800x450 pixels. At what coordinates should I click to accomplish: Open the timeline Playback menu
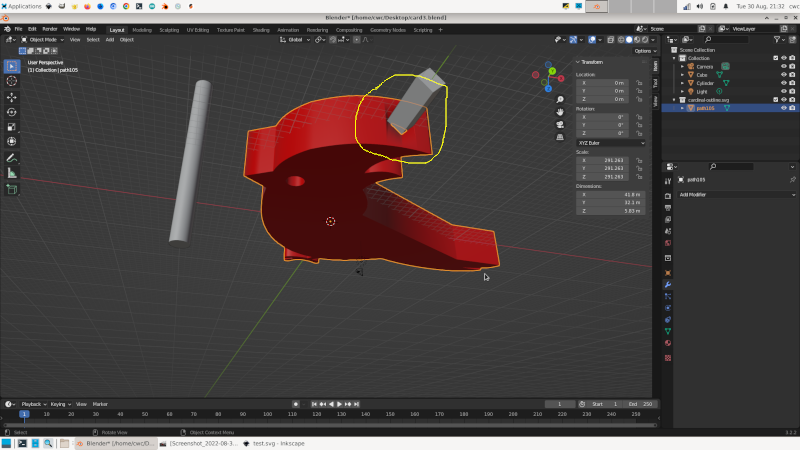pos(34,404)
